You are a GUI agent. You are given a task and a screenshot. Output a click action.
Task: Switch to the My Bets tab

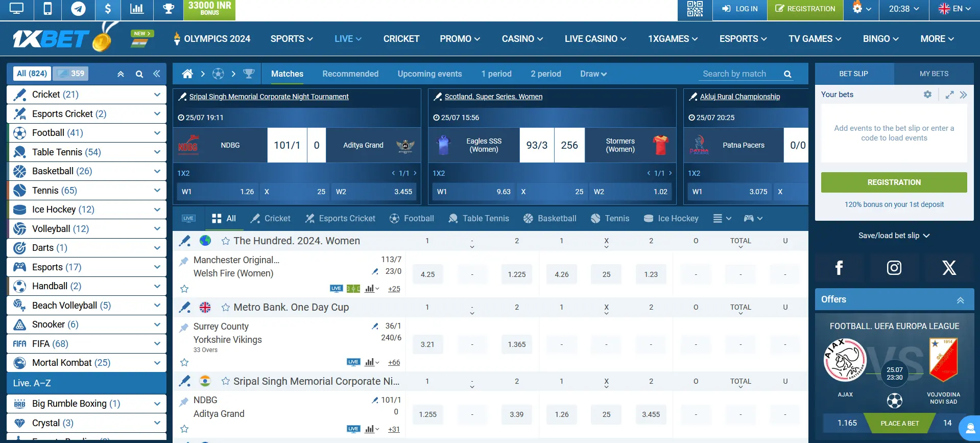click(934, 74)
